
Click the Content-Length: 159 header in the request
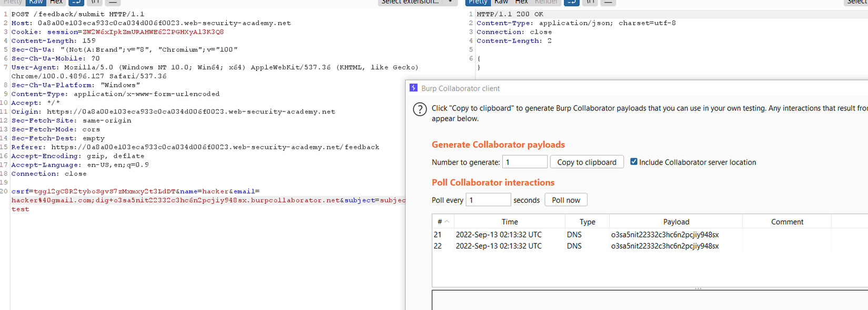(x=54, y=41)
